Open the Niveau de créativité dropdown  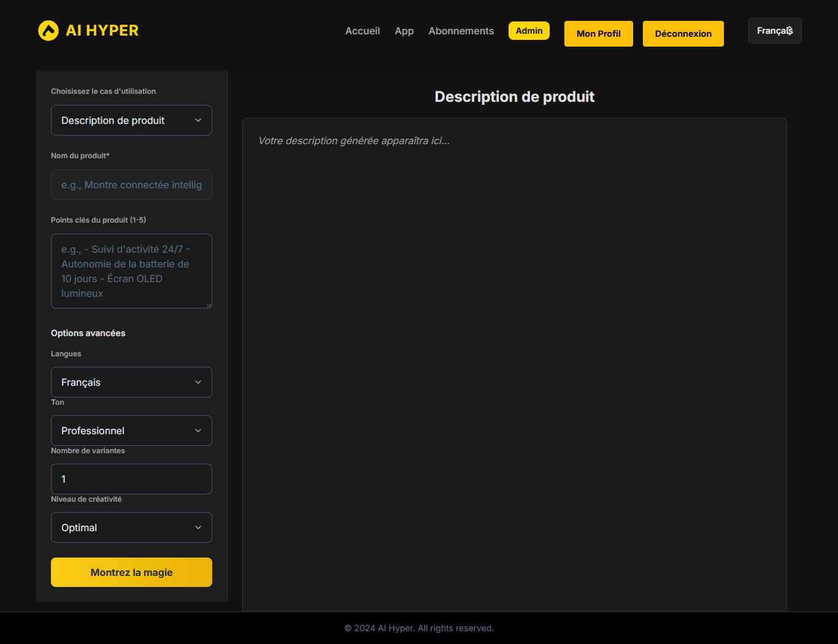coord(131,527)
